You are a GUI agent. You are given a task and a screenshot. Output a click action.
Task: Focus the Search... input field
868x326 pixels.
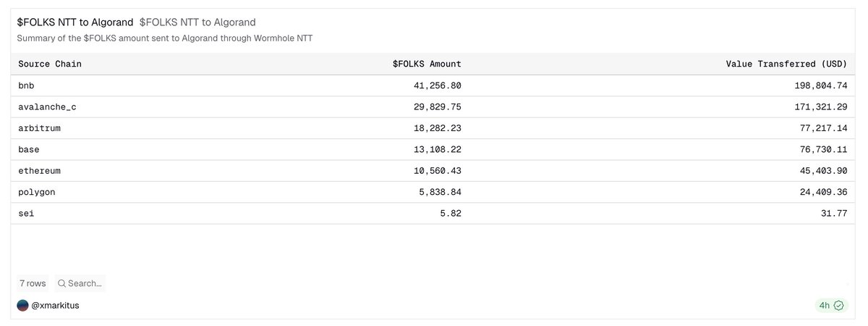[x=80, y=283]
